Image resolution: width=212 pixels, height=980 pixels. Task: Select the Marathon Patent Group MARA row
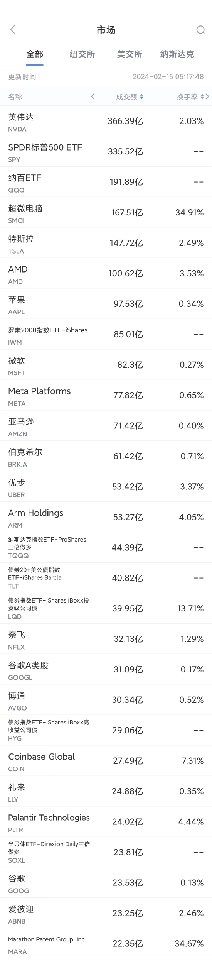106,944
